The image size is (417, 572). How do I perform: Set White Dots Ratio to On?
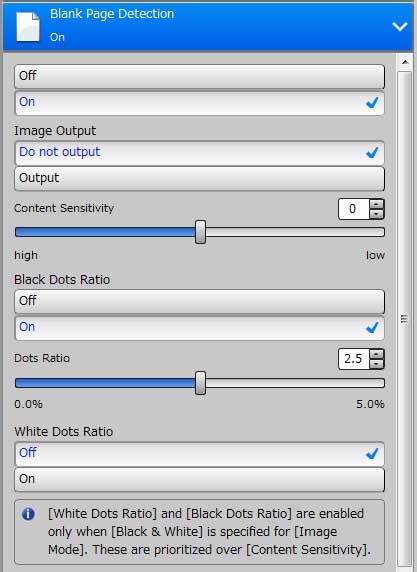pyautogui.click(x=200, y=480)
